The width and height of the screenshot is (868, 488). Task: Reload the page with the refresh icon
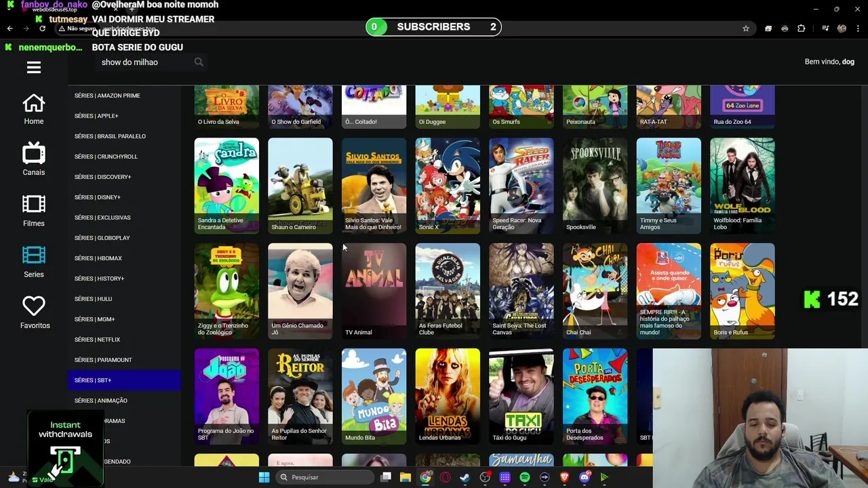[42, 28]
